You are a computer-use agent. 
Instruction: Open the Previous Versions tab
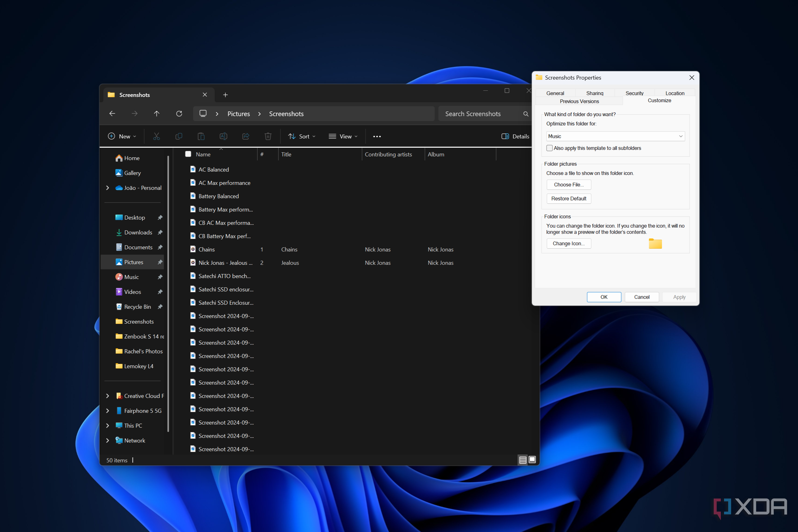(x=579, y=102)
